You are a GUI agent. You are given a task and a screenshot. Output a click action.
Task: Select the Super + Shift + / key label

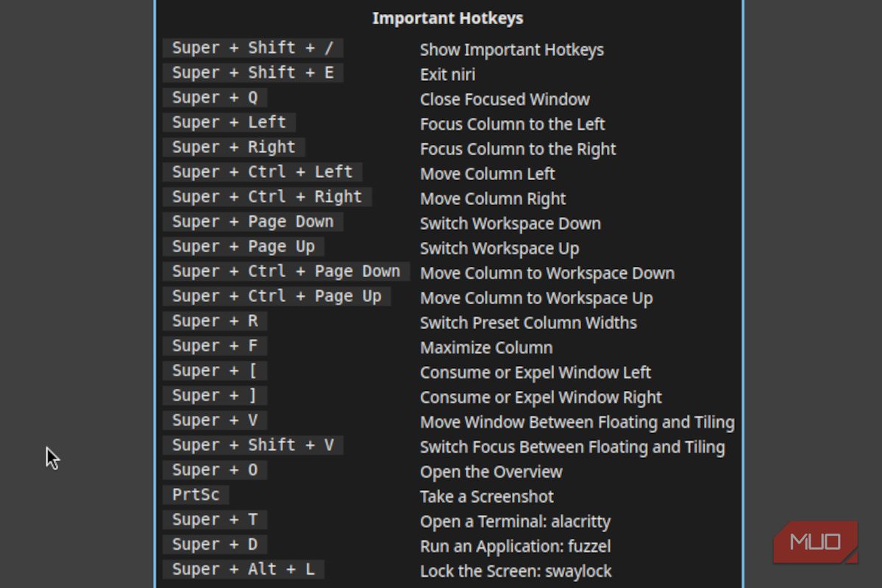(x=252, y=48)
